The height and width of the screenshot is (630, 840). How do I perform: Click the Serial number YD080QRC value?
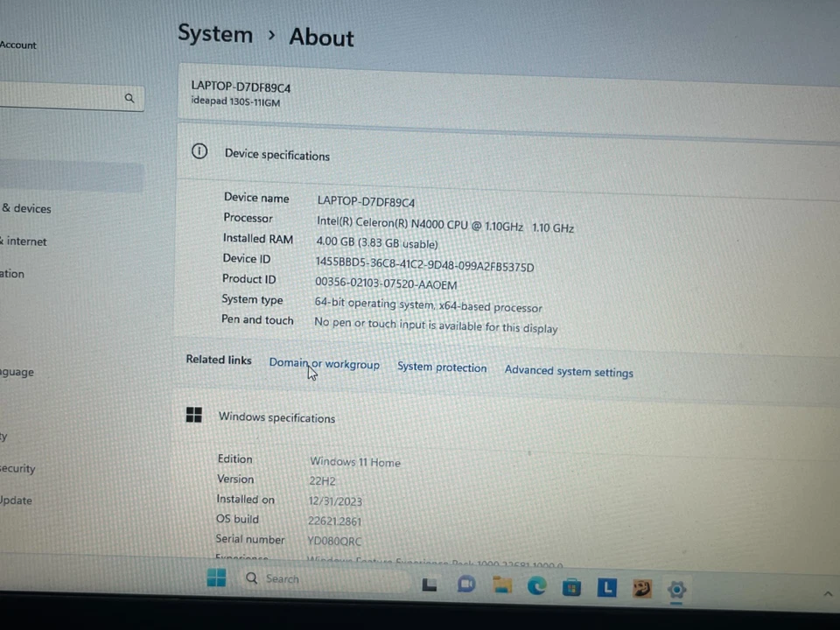[334, 541]
